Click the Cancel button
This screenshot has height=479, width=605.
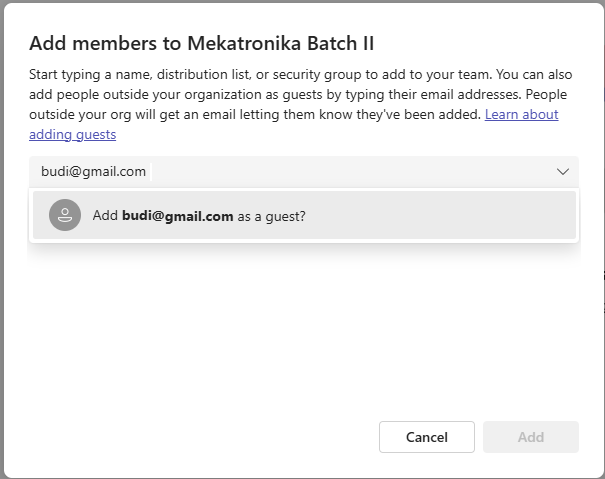427,437
